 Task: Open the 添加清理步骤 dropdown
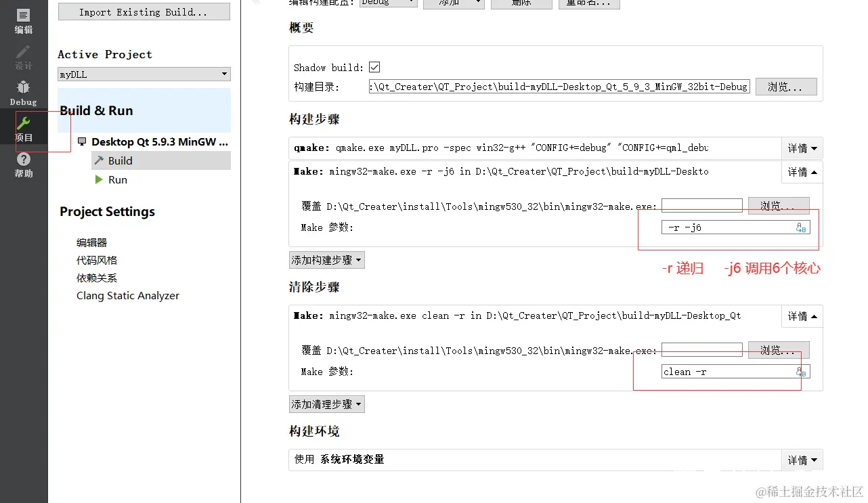pos(326,404)
